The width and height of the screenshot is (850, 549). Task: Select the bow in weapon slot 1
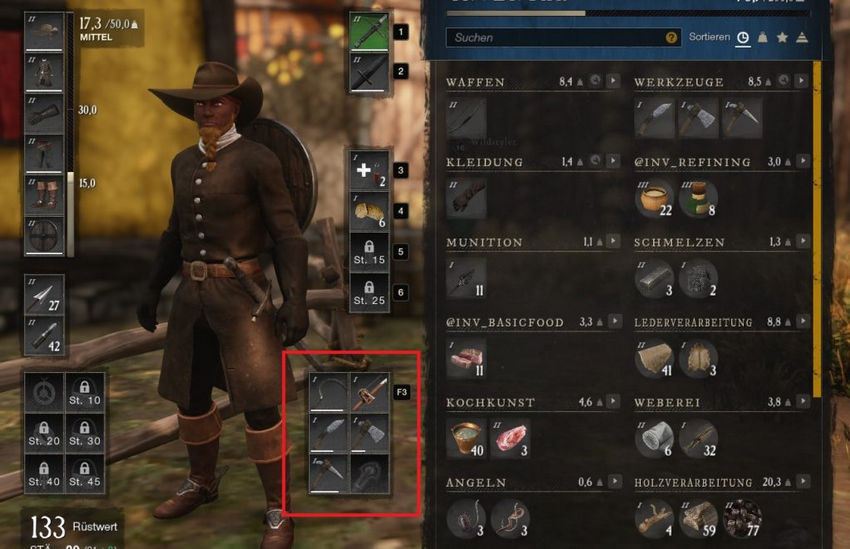pos(369,32)
